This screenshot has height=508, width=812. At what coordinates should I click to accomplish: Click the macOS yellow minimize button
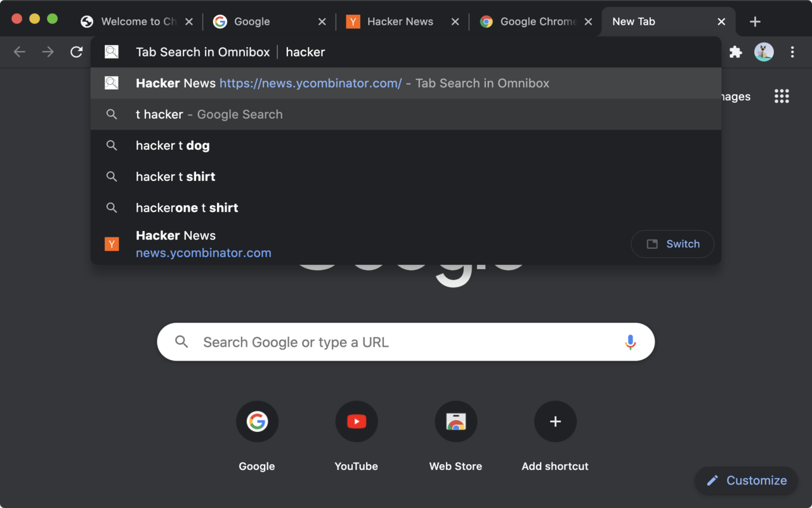pyautogui.click(x=35, y=19)
